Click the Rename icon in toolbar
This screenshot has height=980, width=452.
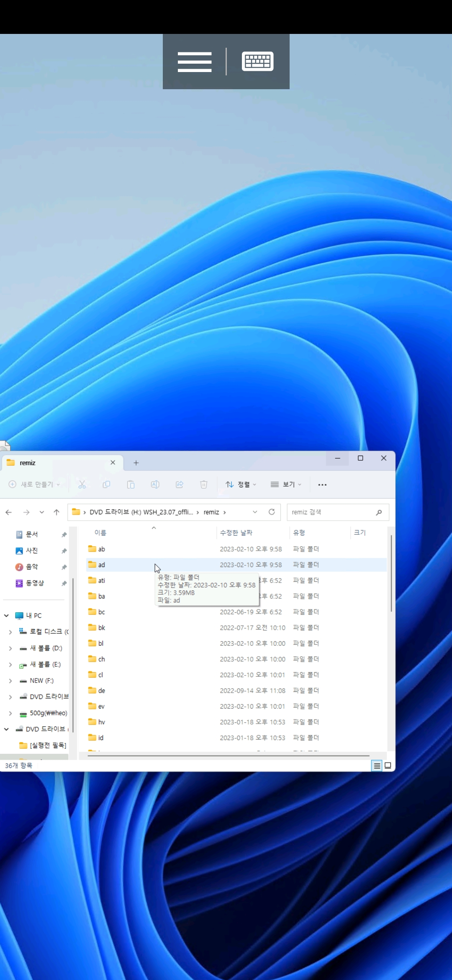click(155, 485)
